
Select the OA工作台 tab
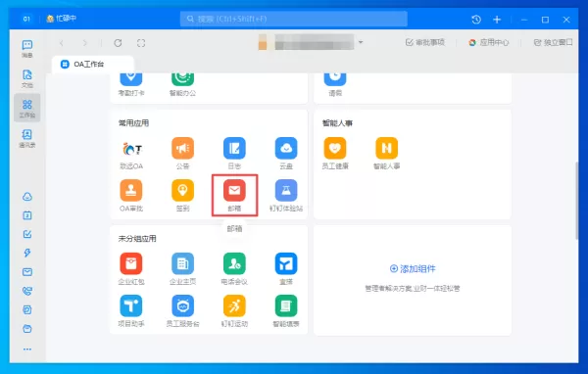click(x=93, y=64)
